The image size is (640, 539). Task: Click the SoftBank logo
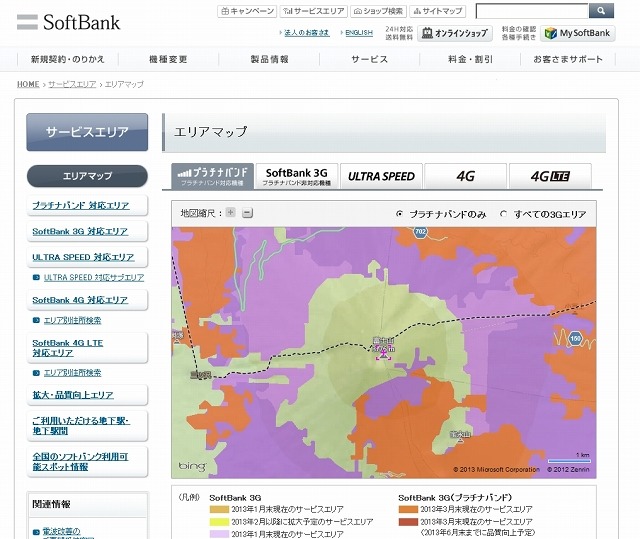[x=69, y=22]
